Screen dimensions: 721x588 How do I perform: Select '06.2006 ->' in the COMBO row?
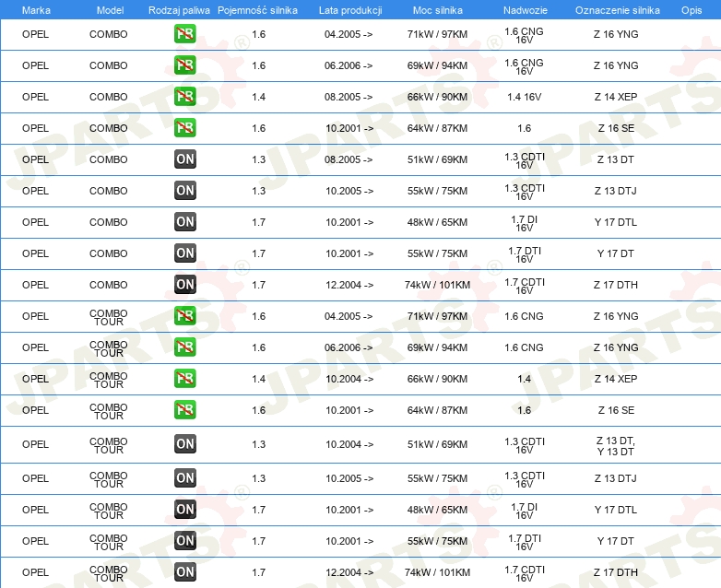point(349,65)
